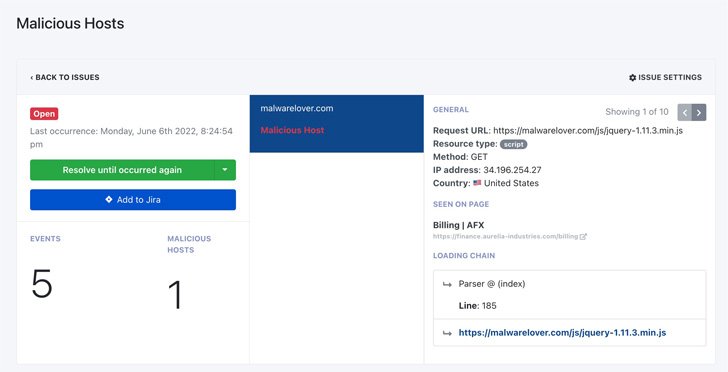Open the finance.aurelia-industries.com billing URL
Image resolution: width=728 pixels, height=372 pixels.
point(506,236)
